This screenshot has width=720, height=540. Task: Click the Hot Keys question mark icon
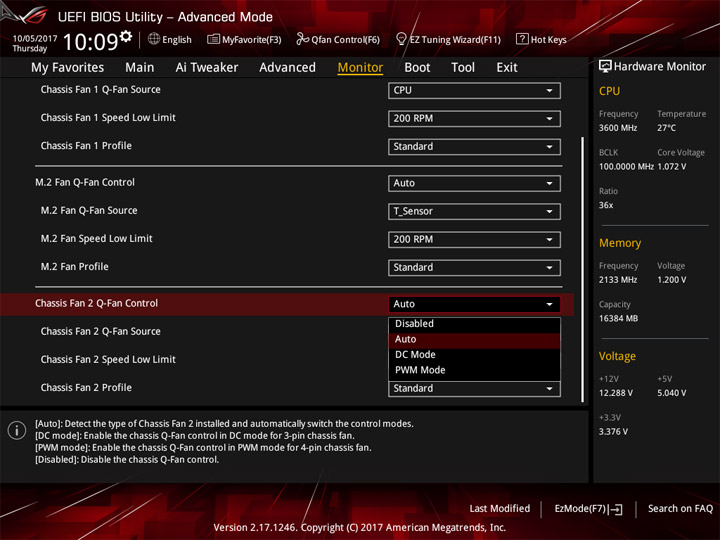[522, 39]
